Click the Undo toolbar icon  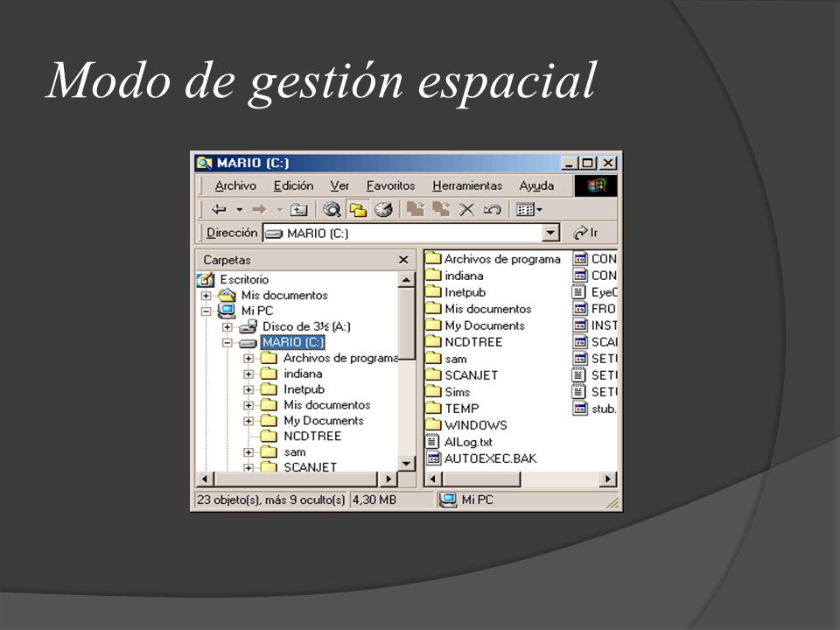coord(492,209)
